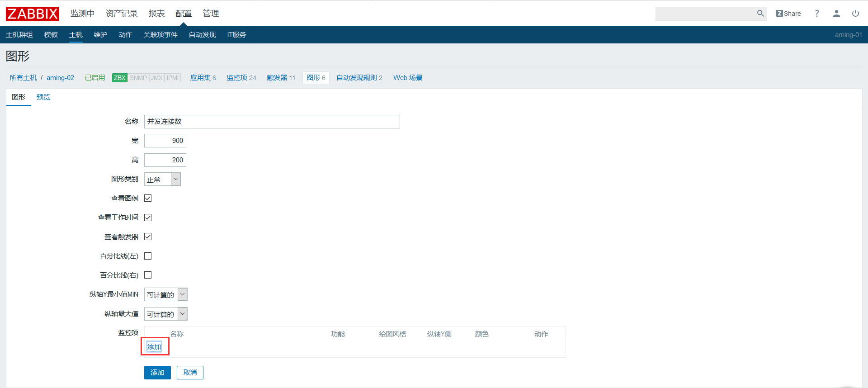Click 添加 link under 监控项
This screenshot has height=388, width=868.
pyautogui.click(x=154, y=347)
